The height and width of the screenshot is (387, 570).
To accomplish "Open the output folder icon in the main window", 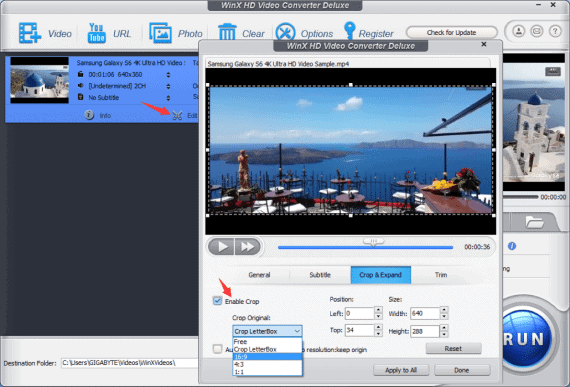I will pyautogui.click(x=534, y=221).
